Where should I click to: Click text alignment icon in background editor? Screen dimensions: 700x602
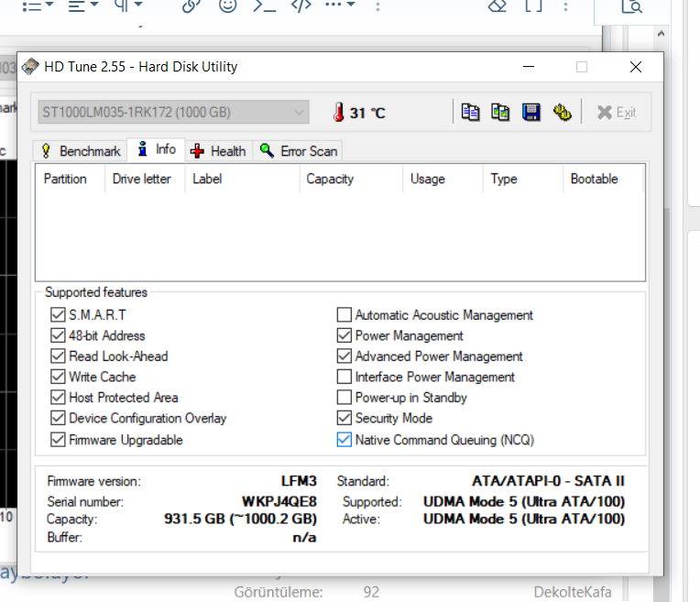pos(76,5)
